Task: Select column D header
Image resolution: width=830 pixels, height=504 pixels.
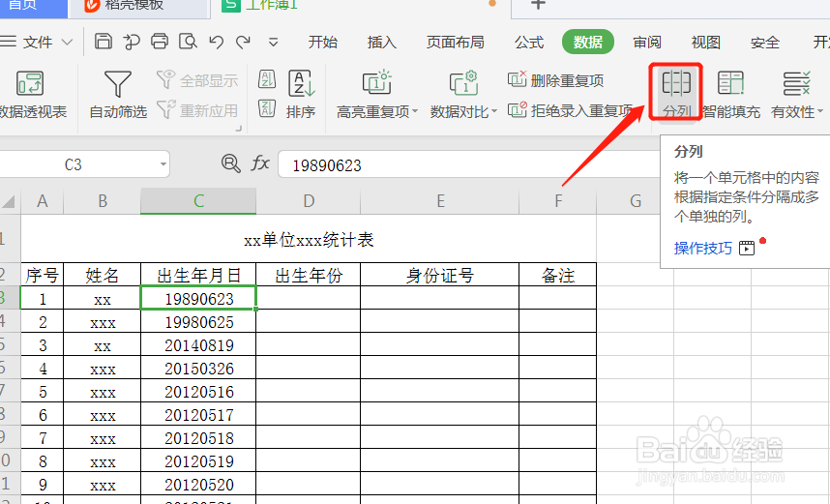Action: pos(308,201)
